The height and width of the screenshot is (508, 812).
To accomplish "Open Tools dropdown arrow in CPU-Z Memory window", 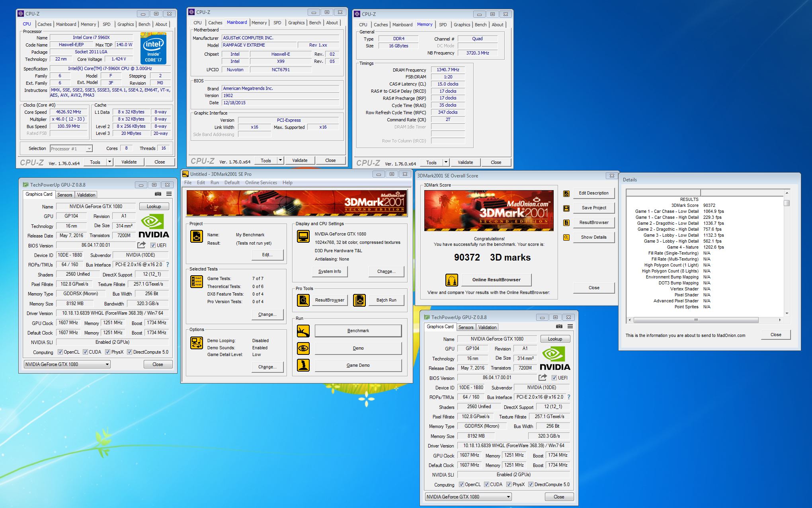I will [446, 162].
